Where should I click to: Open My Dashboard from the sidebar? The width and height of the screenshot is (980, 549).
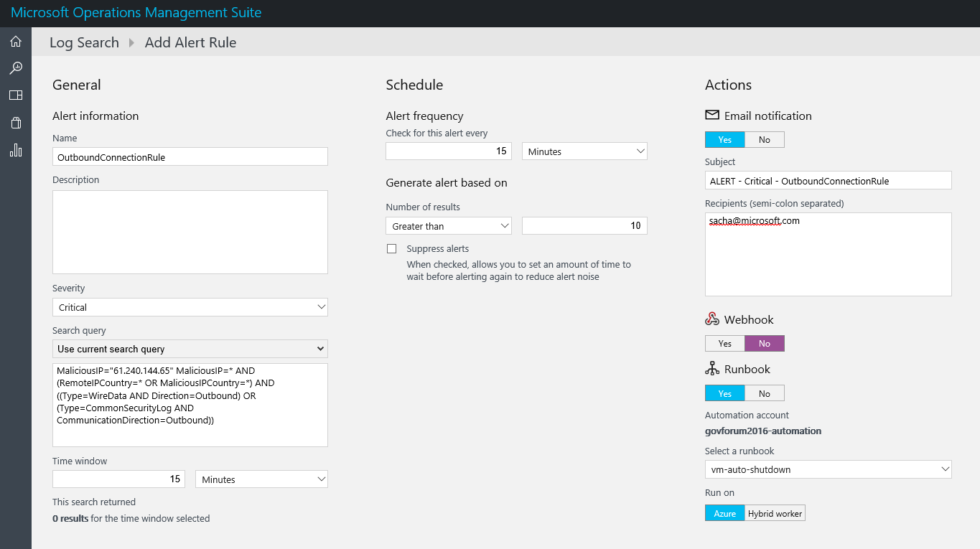tap(15, 95)
